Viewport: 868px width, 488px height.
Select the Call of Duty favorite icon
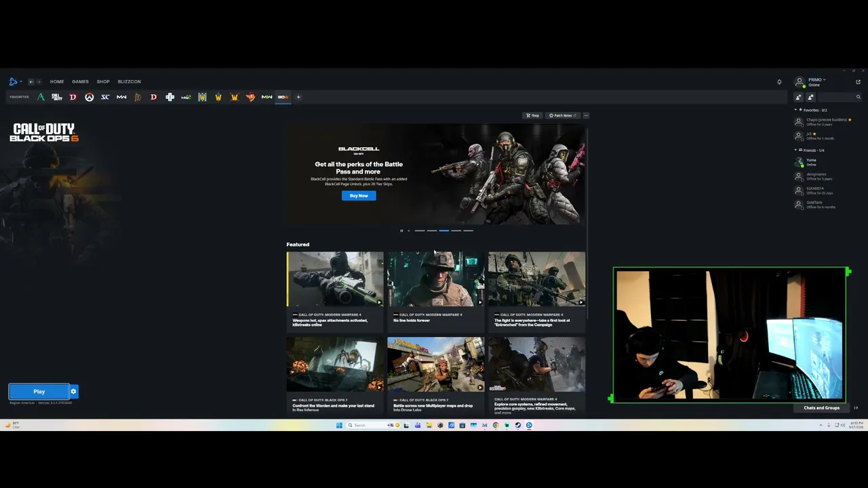57,98
